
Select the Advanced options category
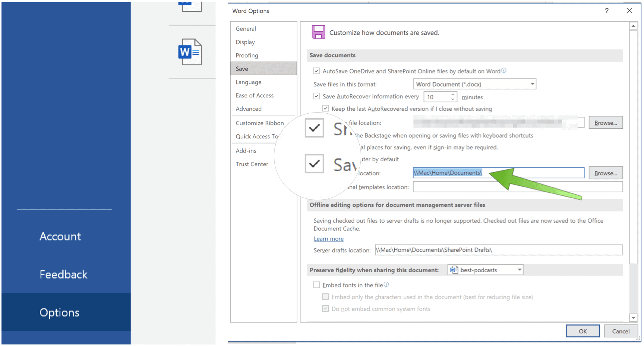point(263,109)
